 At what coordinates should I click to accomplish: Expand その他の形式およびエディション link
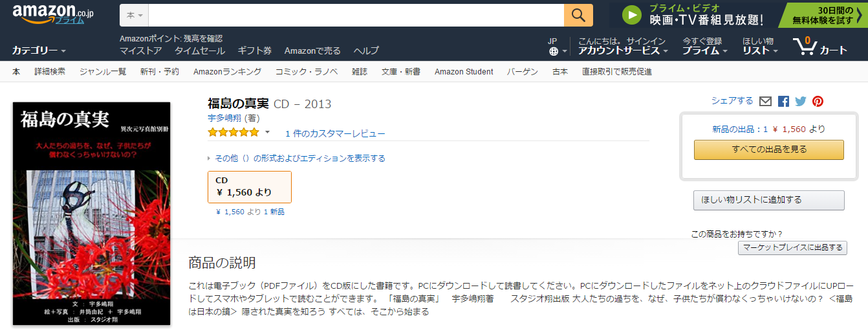click(x=299, y=158)
